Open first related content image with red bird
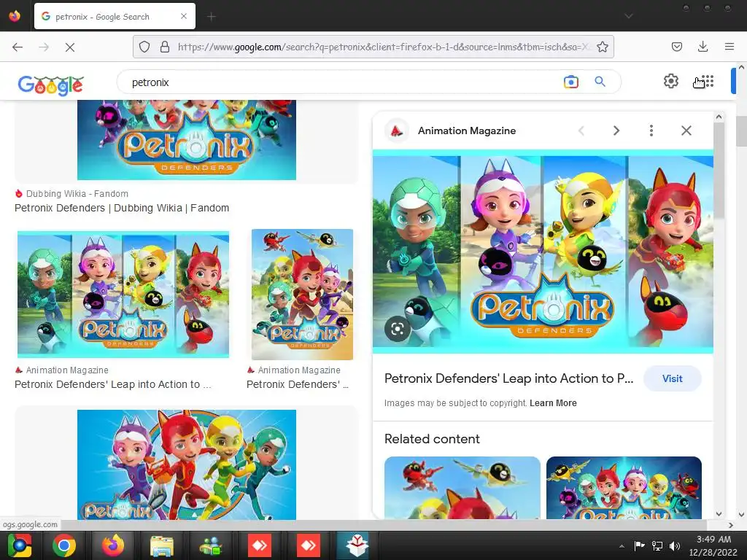This screenshot has height=560, width=747. click(462, 488)
